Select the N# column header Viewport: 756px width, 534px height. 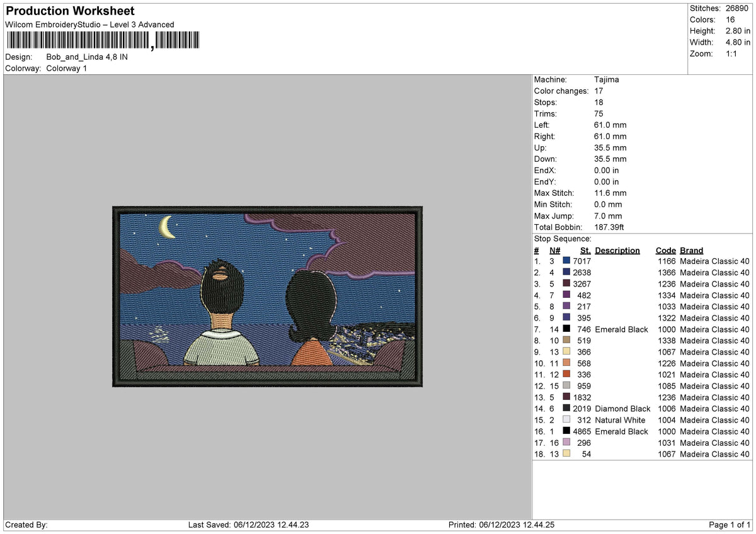[554, 250]
